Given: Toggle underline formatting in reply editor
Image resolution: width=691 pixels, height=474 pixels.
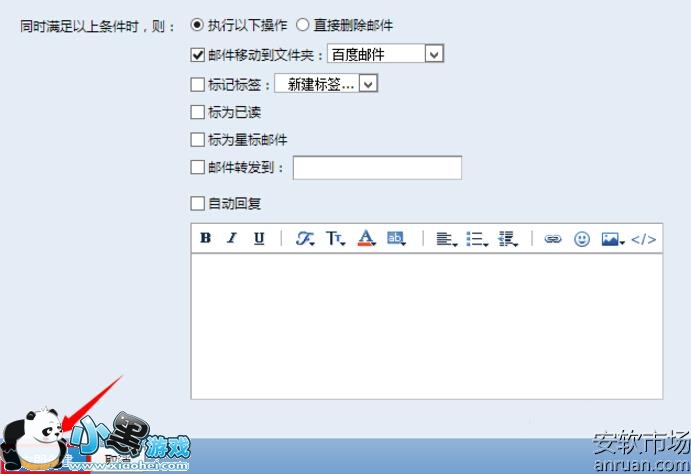Looking at the screenshot, I should pyautogui.click(x=259, y=238).
